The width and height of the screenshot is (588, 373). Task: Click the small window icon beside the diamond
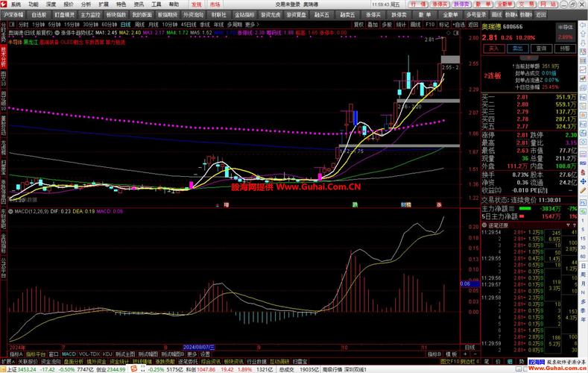point(456,33)
